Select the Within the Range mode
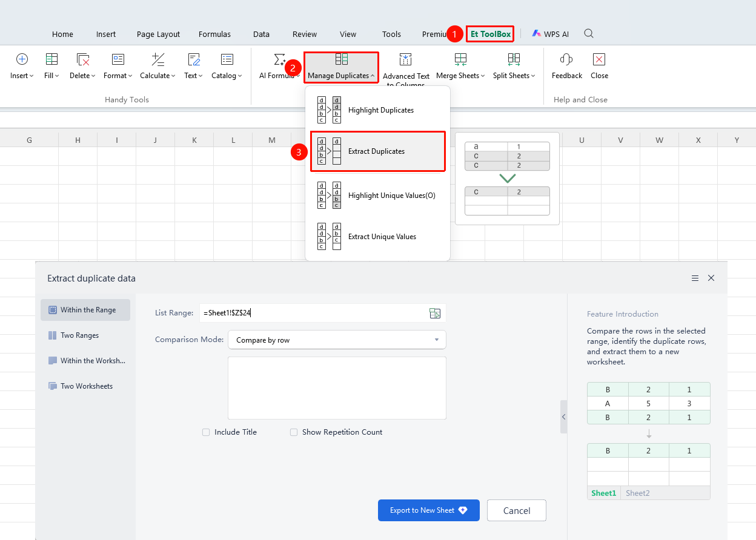Viewport: 756px width, 540px height. [x=85, y=310]
